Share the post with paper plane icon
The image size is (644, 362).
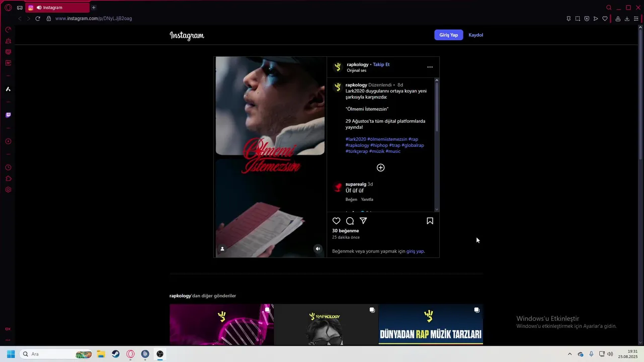click(363, 221)
